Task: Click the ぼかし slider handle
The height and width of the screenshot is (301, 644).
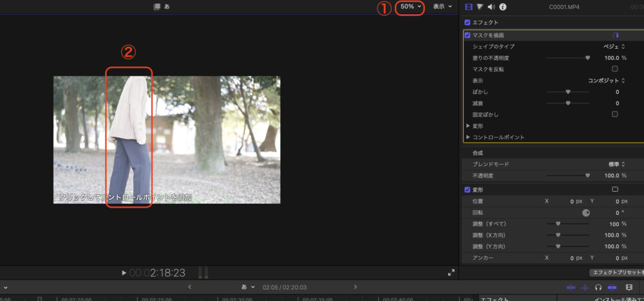Action: pyautogui.click(x=568, y=92)
